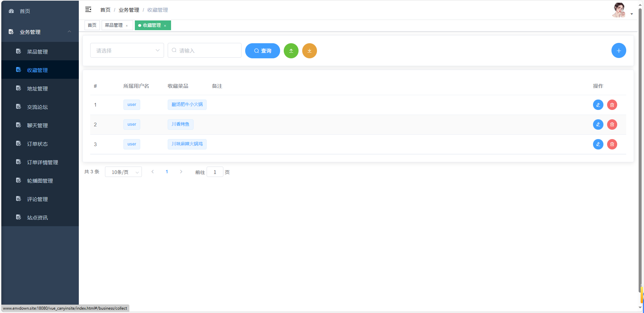The height and width of the screenshot is (313, 644).
Task: Click inside the 请输入 search input field
Action: pyautogui.click(x=204, y=50)
